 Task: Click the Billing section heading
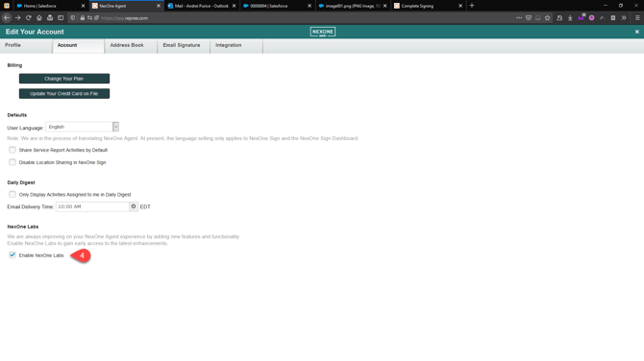click(14, 65)
